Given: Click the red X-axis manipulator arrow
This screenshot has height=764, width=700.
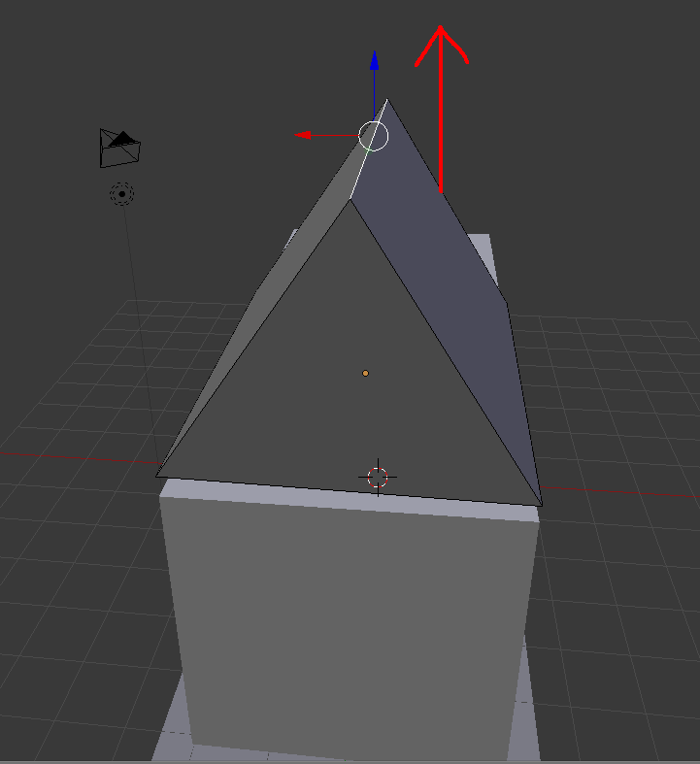Looking at the screenshot, I should click(x=303, y=135).
